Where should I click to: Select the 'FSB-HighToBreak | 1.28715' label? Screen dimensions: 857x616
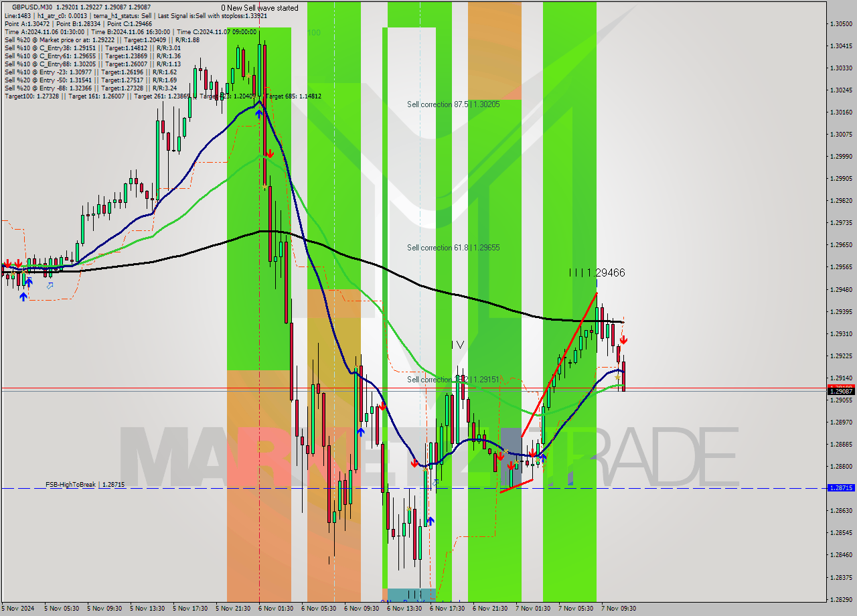pyautogui.click(x=85, y=484)
